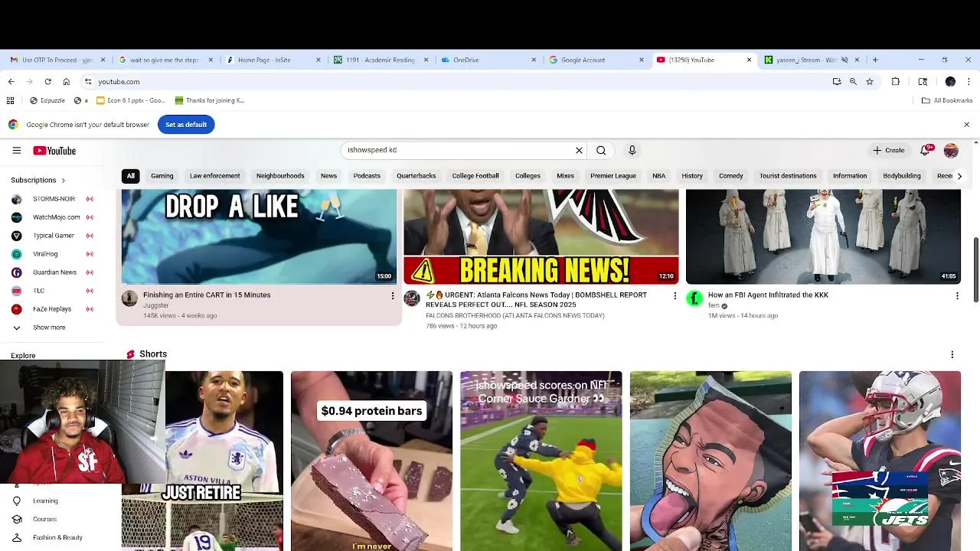Select the Law enforcement chip
Image resolution: width=980 pixels, height=551 pixels.
point(214,176)
